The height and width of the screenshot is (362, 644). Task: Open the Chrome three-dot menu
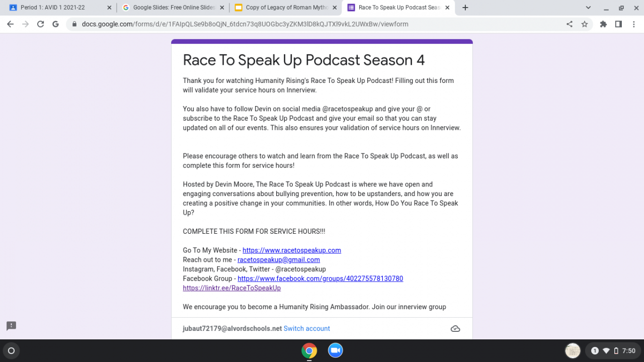point(633,24)
